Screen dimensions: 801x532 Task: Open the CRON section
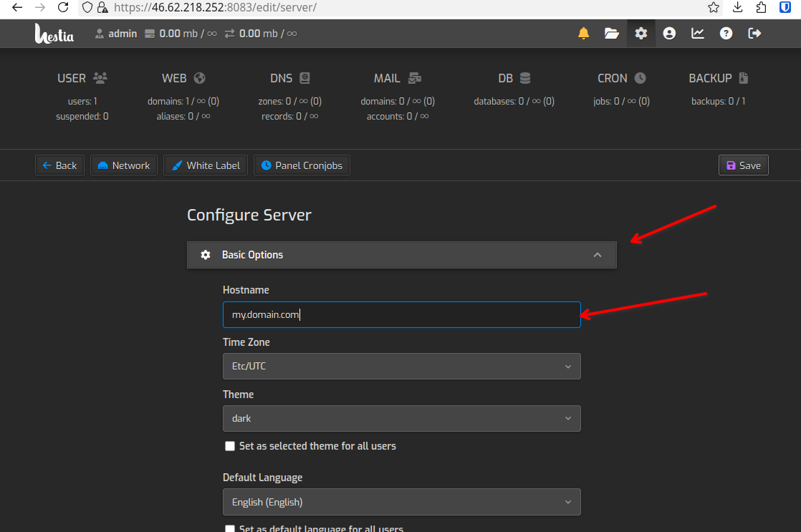[x=620, y=78]
